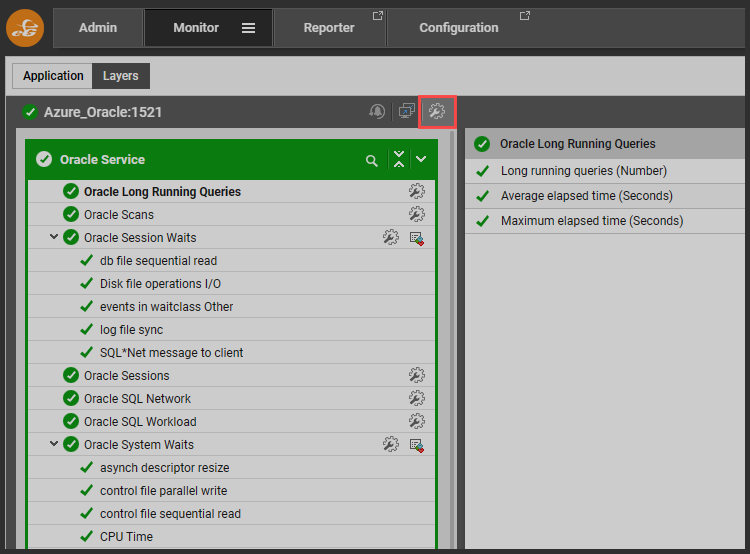This screenshot has width=750, height=554.
Task: Configure Oracle Long Running Queries test icon
Action: pyautogui.click(x=417, y=191)
